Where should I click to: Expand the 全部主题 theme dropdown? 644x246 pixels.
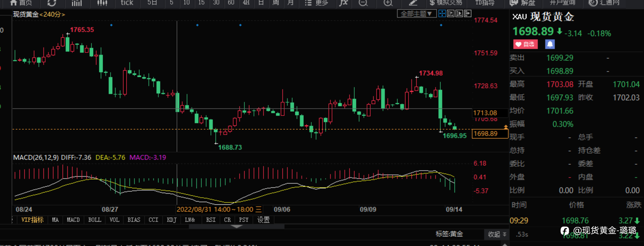tap(417, 14)
